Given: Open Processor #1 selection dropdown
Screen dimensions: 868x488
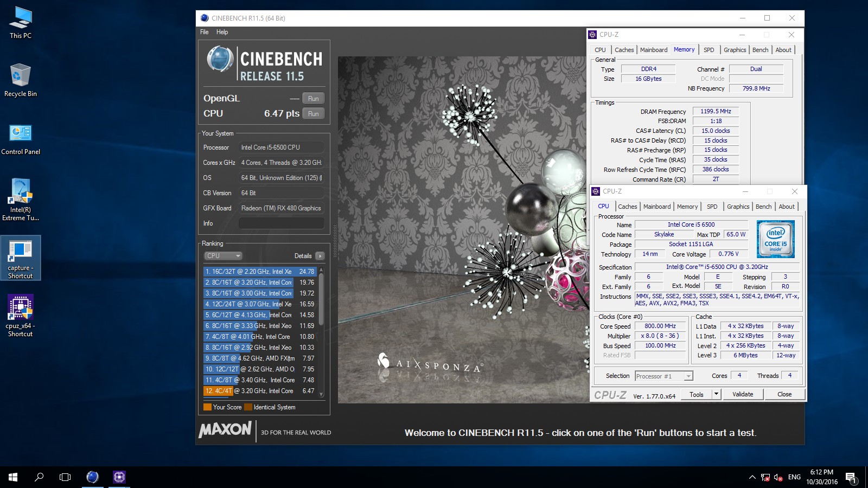Looking at the screenshot, I should click(x=664, y=376).
